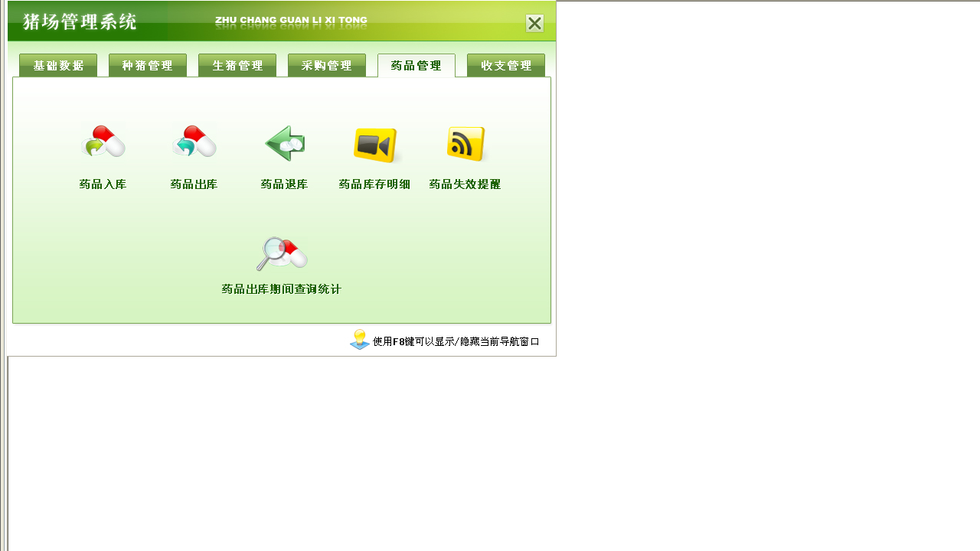The height and width of the screenshot is (551, 980).
Task: Open the 药品失效提醒 feed icon
Action: 464,143
